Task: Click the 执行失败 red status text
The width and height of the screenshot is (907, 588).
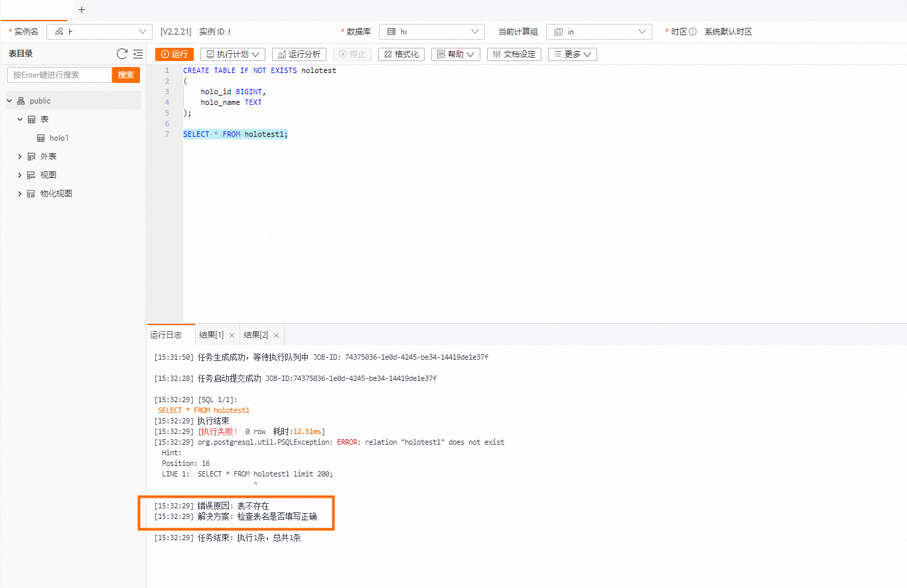Action: click(x=220, y=431)
